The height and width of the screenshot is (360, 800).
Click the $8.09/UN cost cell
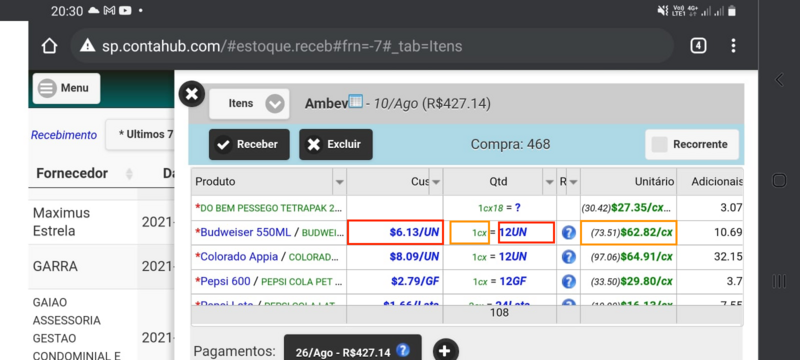click(x=395, y=256)
